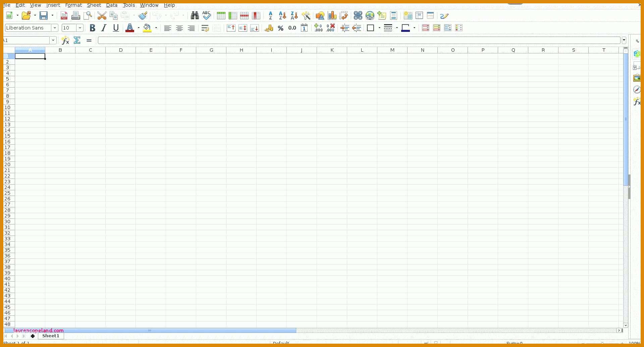Open the Data menu
The width and height of the screenshot is (644, 347).
coord(112,5)
